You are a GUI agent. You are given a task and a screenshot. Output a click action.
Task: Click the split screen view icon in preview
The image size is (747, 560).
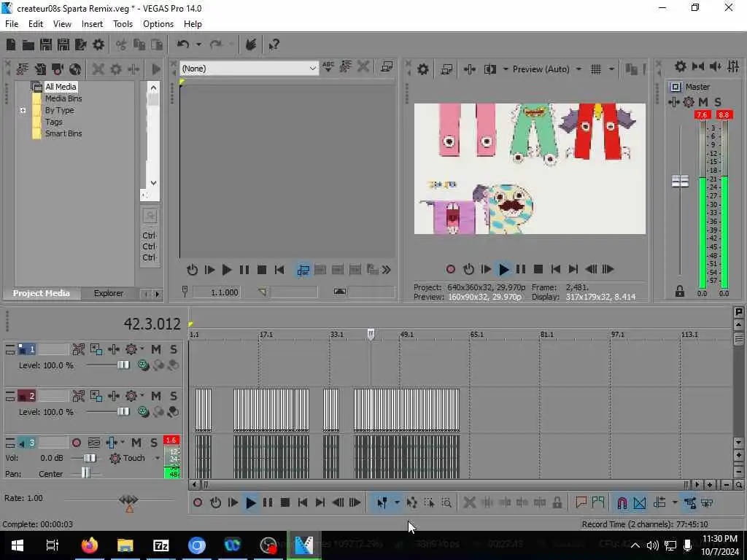tap(489, 69)
